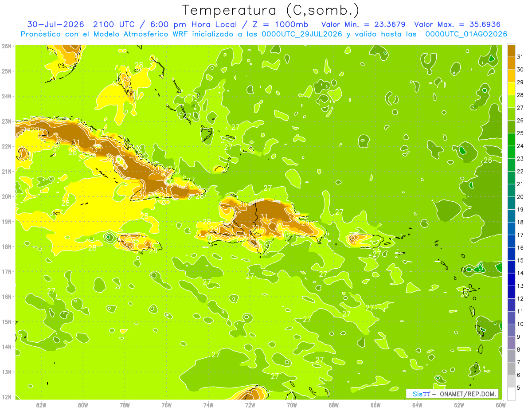
Task: Click the "64W" longitude axis label
Action: pos(417,405)
